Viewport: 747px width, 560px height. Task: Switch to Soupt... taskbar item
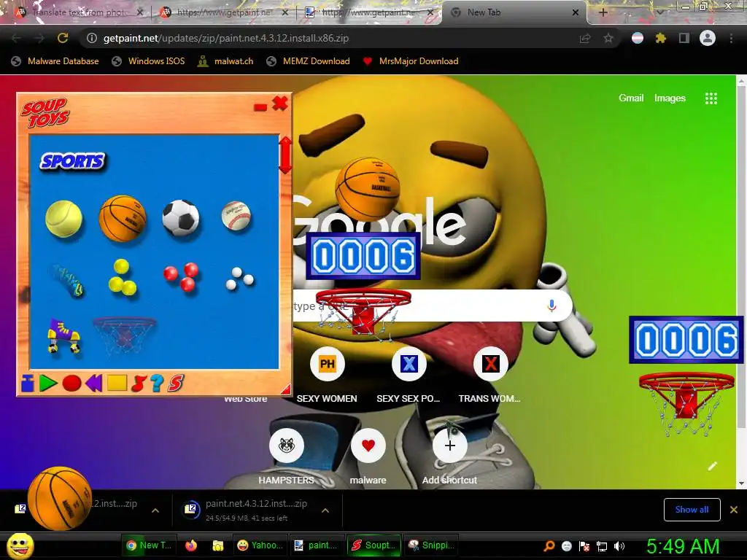374,545
